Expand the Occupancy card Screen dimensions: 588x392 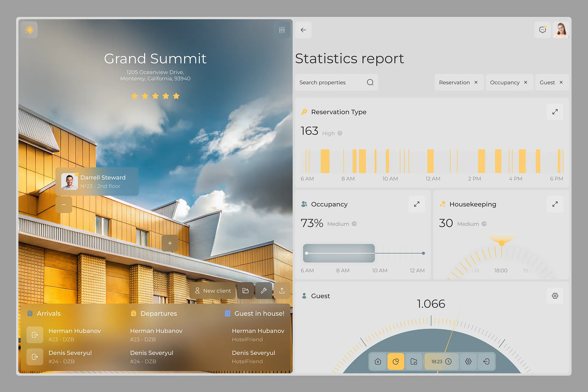pos(416,204)
